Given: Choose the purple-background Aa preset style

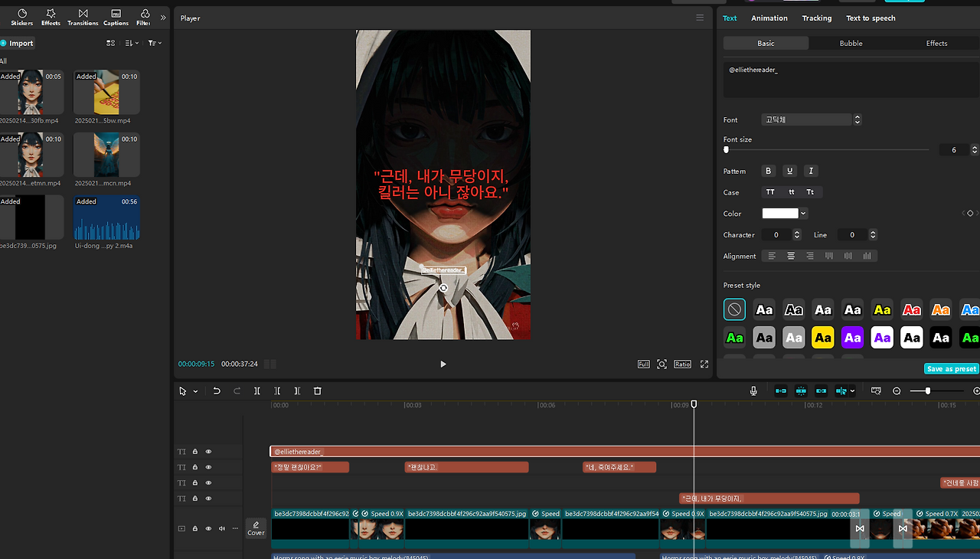Looking at the screenshot, I should click(852, 337).
